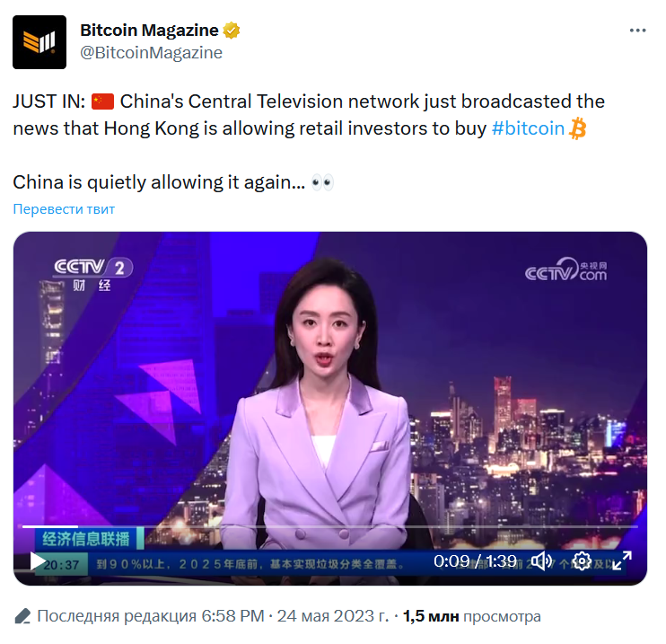Open the #bitcoin hashtag link
The image size is (666, 644).
point(528,128)
